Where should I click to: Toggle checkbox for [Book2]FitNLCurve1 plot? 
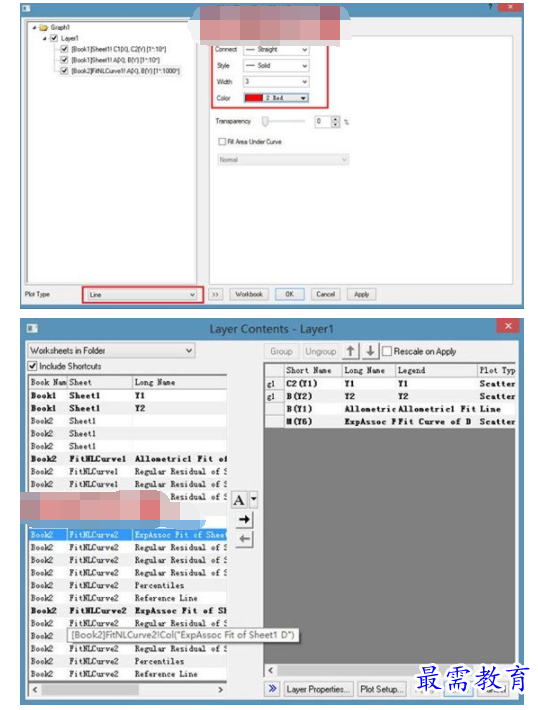tap(64, 71)
